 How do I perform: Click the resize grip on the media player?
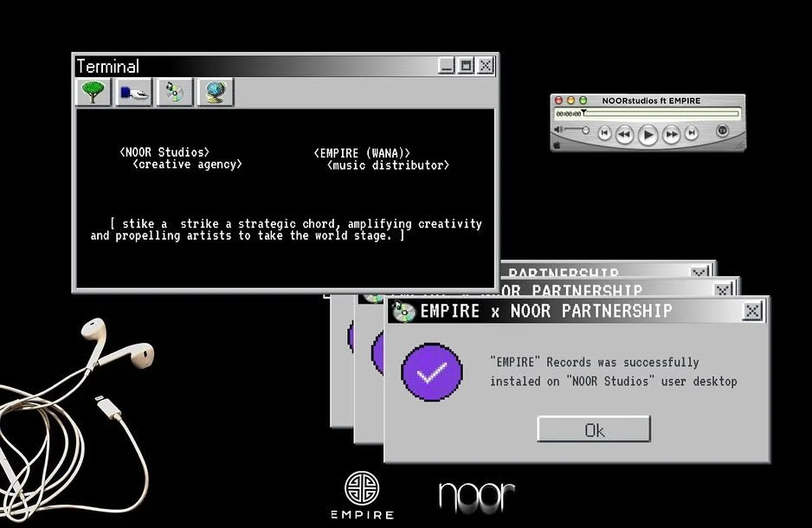click(x=739, y=146)
